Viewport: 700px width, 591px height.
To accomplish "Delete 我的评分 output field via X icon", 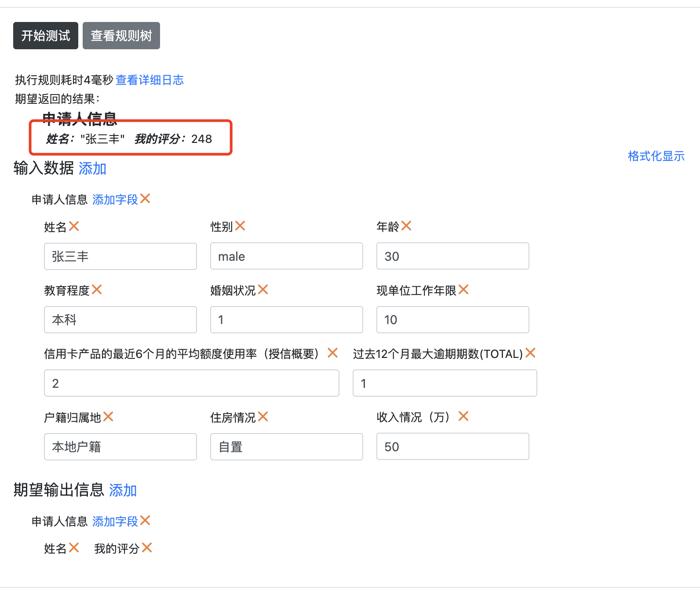I will (147, 548).
